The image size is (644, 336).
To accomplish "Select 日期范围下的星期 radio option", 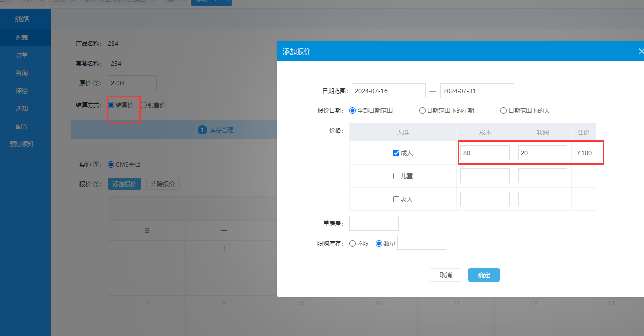I will (x=422, y=111).
